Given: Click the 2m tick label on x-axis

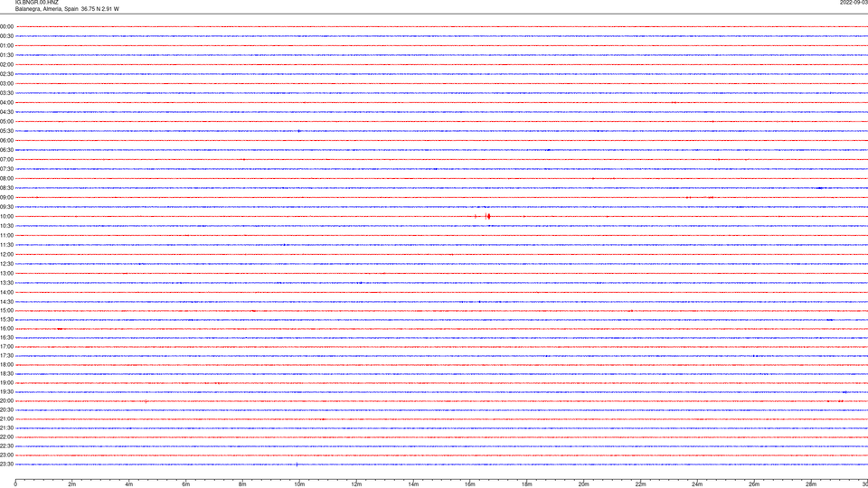Looking at the screenshot, I should (72, 484).
